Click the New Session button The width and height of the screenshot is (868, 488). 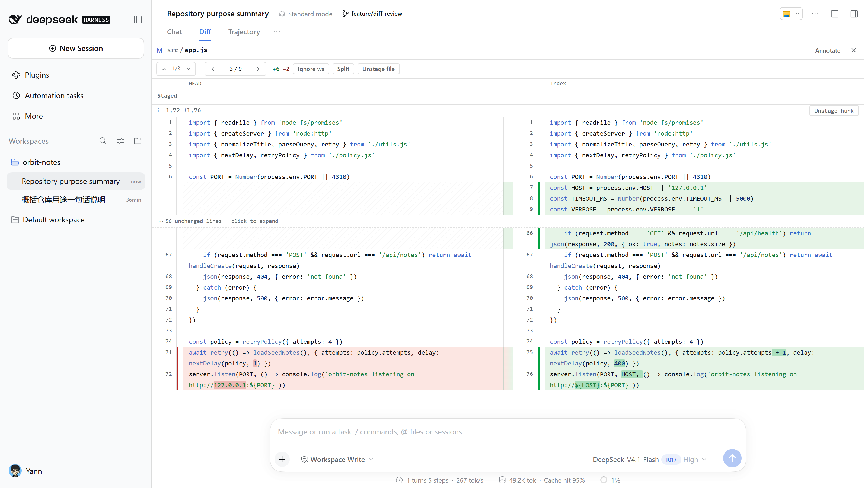(76, 48)
